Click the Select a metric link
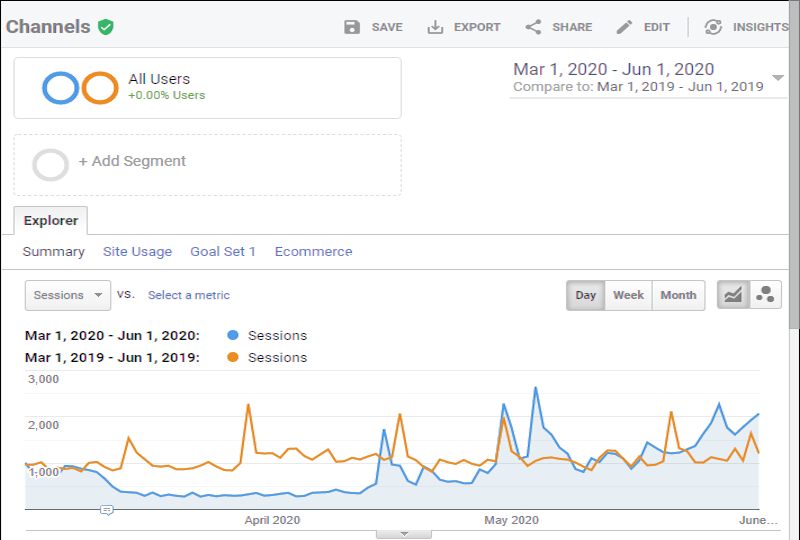800x540 pixels. (x=189, y=295)
